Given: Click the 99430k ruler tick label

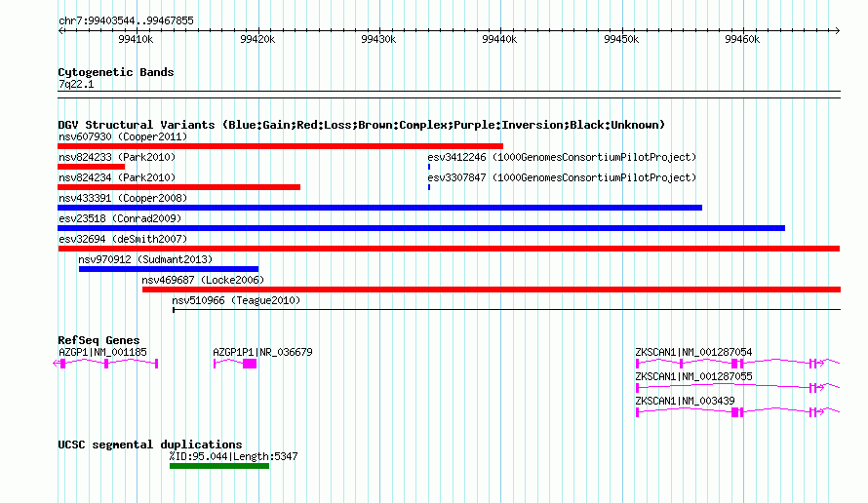Looking at the screenshot, I should pyautogui.click(x=378, y=39).
